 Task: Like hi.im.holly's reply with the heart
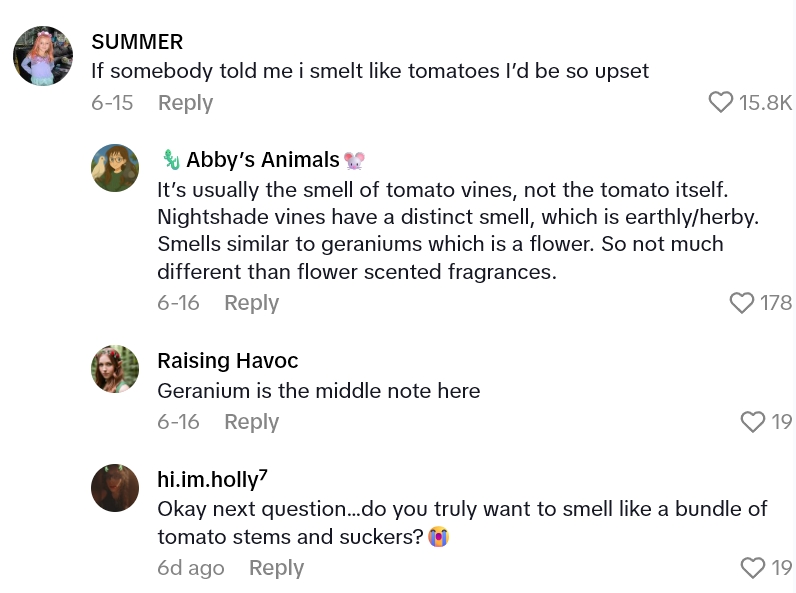coord(753,568)
